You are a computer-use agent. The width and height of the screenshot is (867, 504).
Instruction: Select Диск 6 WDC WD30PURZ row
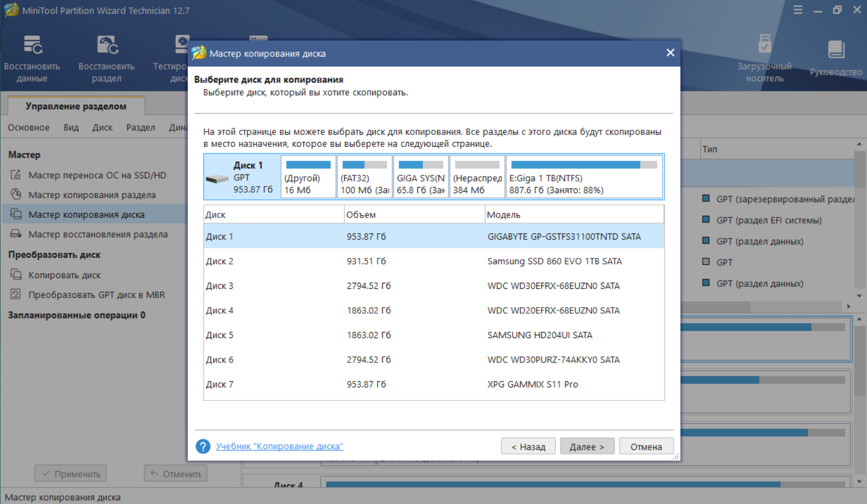coord(434,360)
